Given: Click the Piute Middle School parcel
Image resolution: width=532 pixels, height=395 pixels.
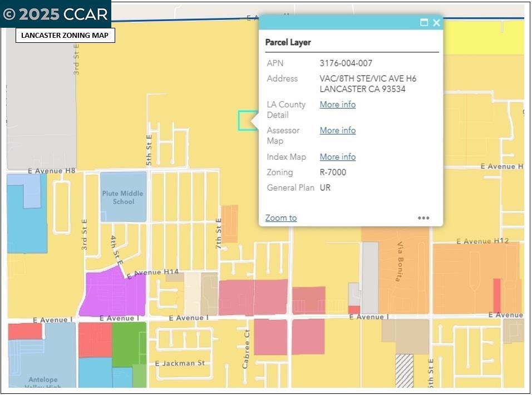Looking at the screenshot, I should (123, 197).
